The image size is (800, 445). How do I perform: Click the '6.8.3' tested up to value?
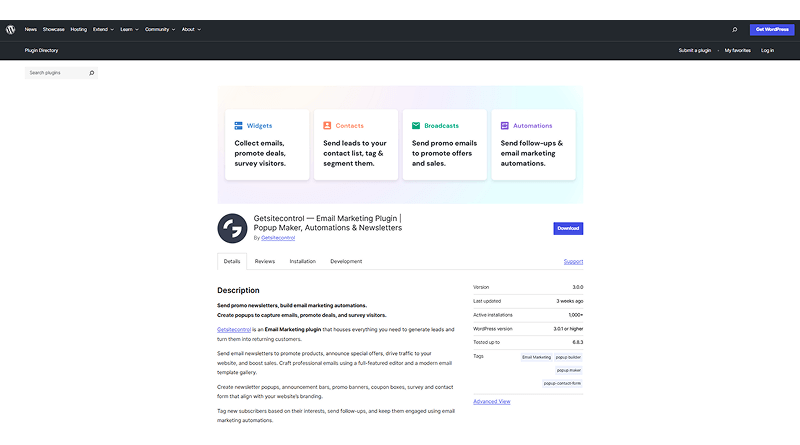(x=578, y=342)
